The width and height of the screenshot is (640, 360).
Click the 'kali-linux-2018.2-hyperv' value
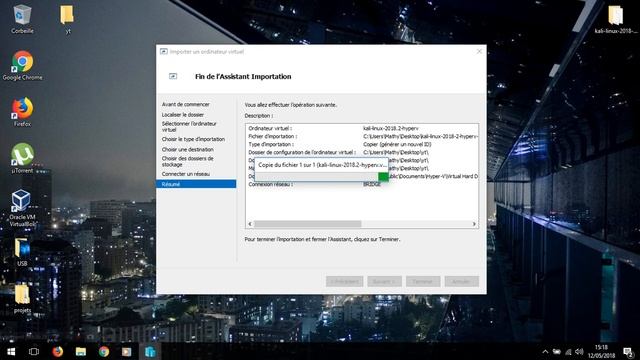coord(391,128)
